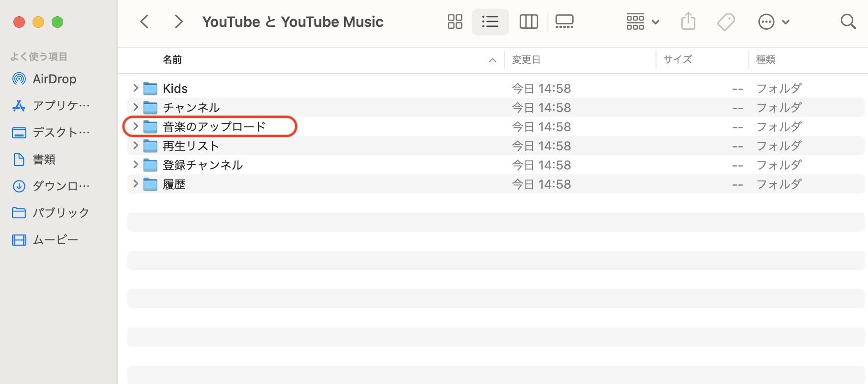Image resolution: width=868 pixels, height=384 pixels.
Task: Select the チャンネル folder icon
Action: coord(150,108)
